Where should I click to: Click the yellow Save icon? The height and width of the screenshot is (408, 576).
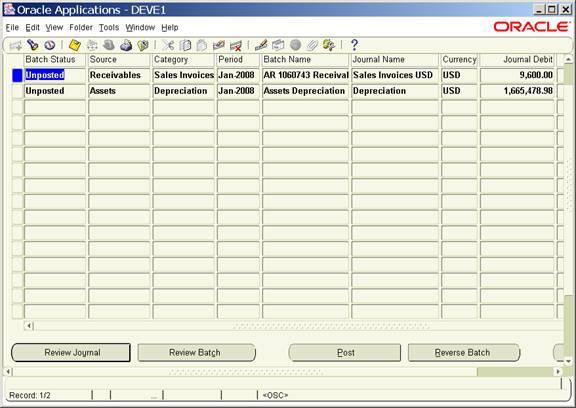tap(75, 45)
